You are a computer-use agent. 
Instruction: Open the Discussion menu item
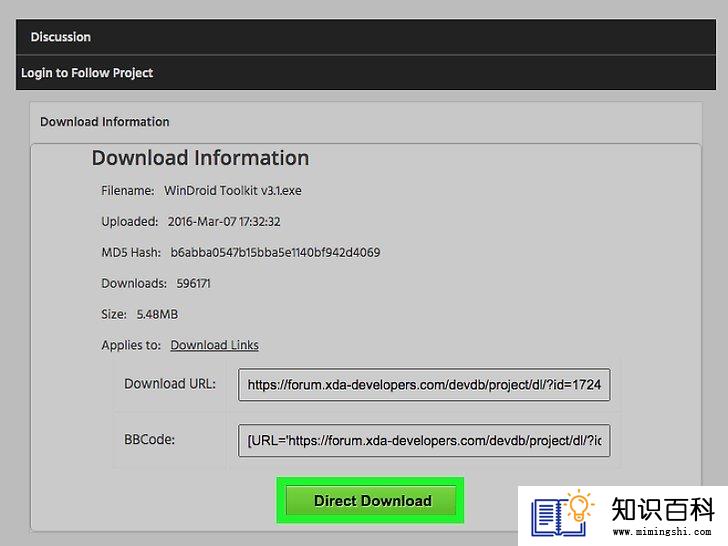click(x=60, y=37)
